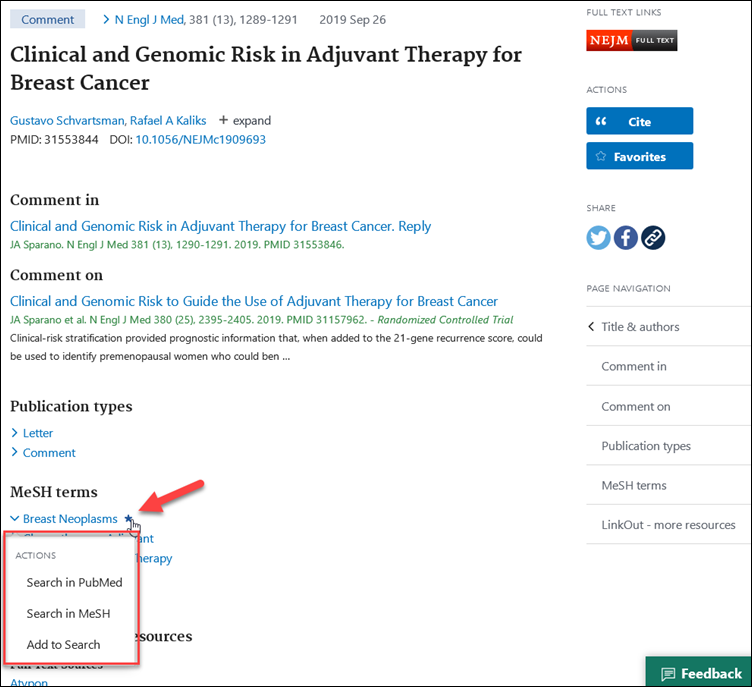Click the star next to Breast Neoplasms

click(x=129, y=519)
